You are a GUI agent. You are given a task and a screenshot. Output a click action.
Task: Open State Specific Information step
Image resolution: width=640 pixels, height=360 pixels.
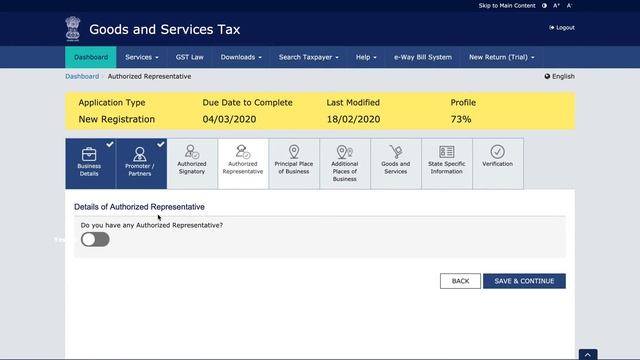(x=447, y=163)
